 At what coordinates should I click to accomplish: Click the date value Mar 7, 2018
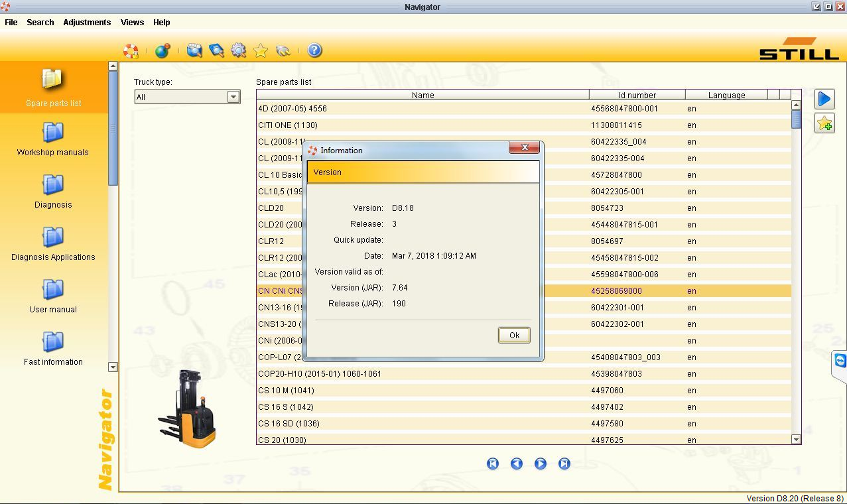pyautogui.click(x=434, y=255)
